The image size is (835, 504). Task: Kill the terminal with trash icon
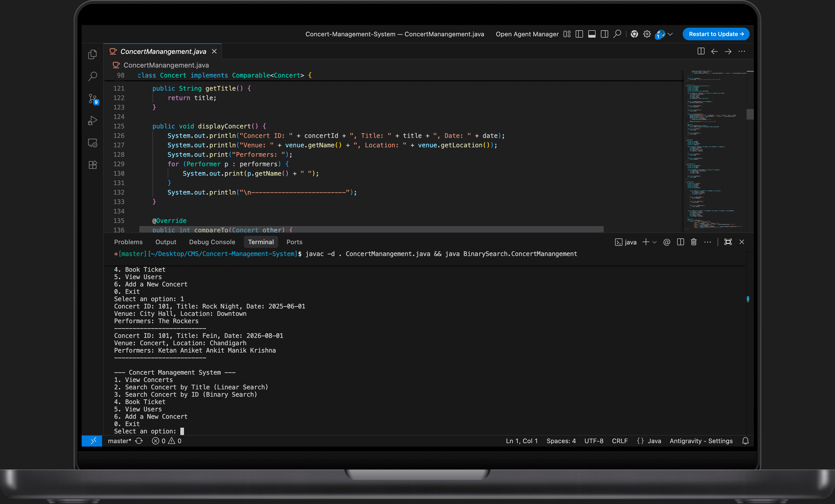pyautogui.click(x=694, y=242)
